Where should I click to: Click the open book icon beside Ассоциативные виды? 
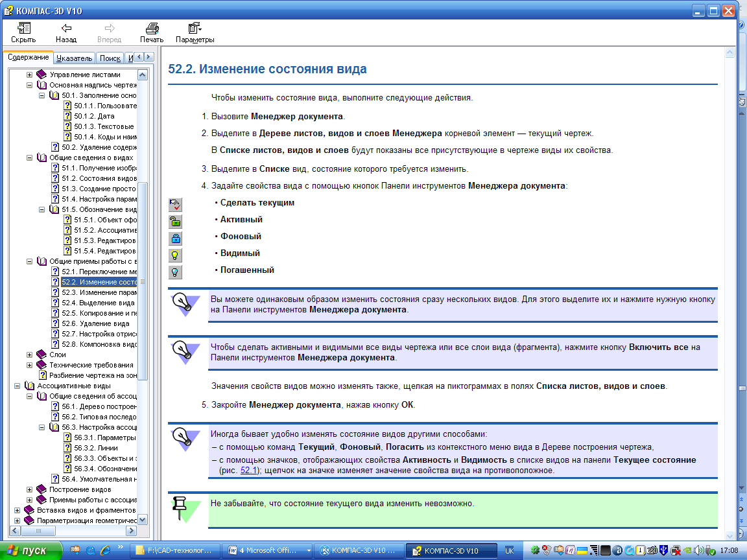tap(30, 386)
